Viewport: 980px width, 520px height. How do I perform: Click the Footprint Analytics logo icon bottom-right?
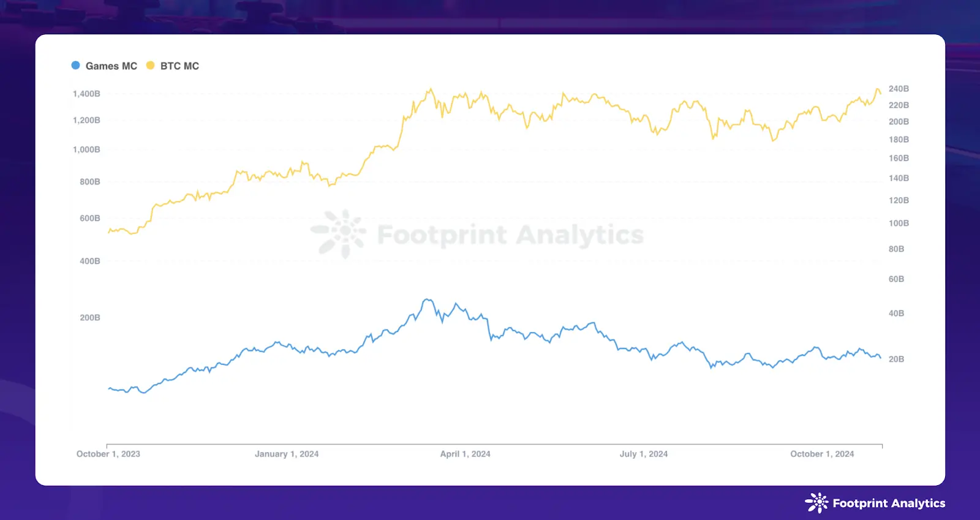(x=816, y=503)
